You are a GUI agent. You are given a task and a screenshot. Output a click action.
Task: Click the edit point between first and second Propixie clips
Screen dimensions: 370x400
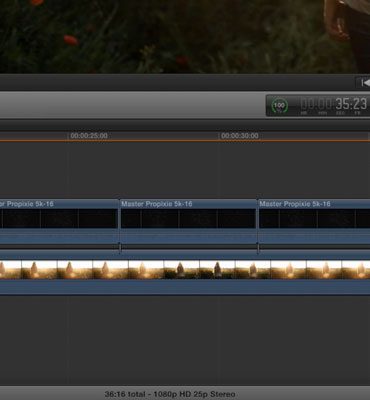[119, 222]
